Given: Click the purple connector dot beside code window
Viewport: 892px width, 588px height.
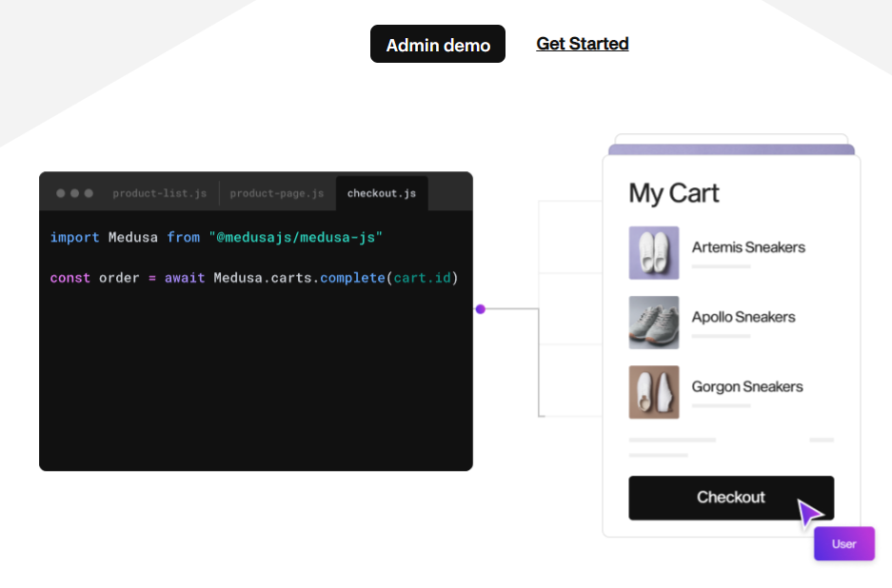Looking at the screenshot, I should [x=481, y=309].
